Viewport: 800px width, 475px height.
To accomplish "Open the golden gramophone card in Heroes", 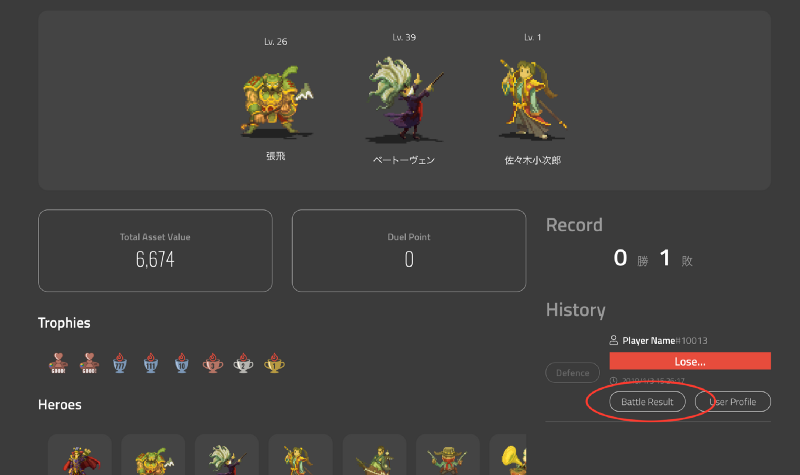I will (x=508, y=455).
